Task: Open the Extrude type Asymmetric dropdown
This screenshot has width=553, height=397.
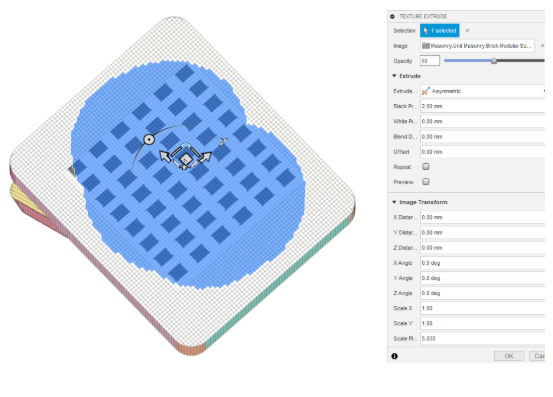Action: 483,91
